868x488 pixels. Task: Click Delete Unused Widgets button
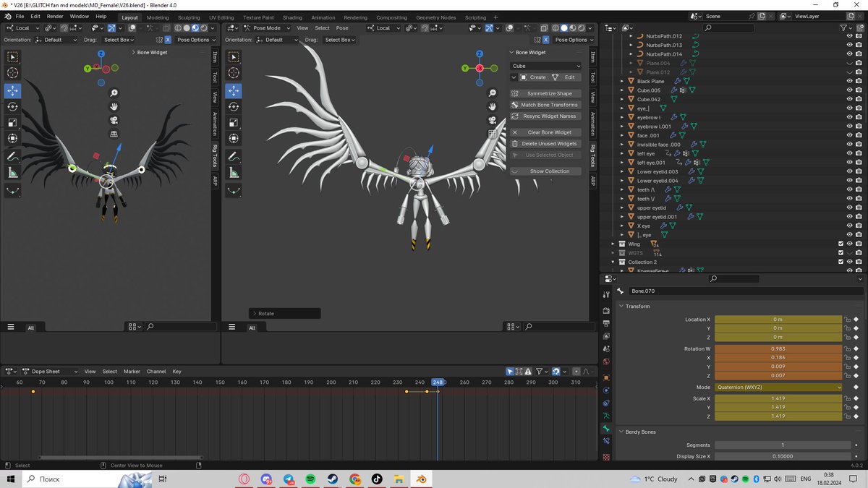pos(545,144)
